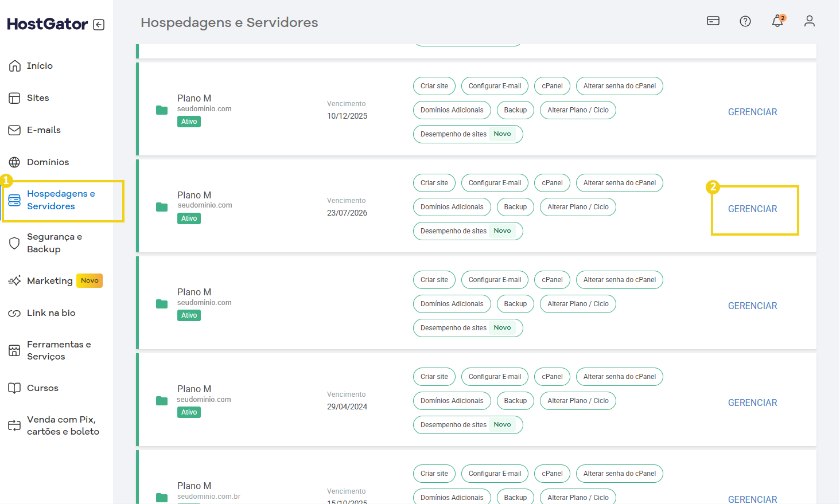840x504 pixels.
Task: Select Hospedagens e Servidores menu item
Action: 60,200
